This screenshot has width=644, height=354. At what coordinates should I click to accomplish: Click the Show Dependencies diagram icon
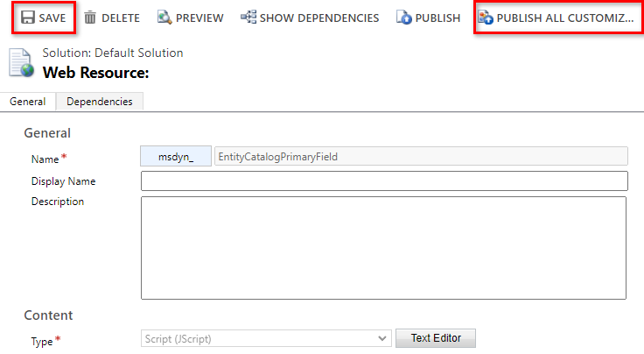tap(248, 17)
